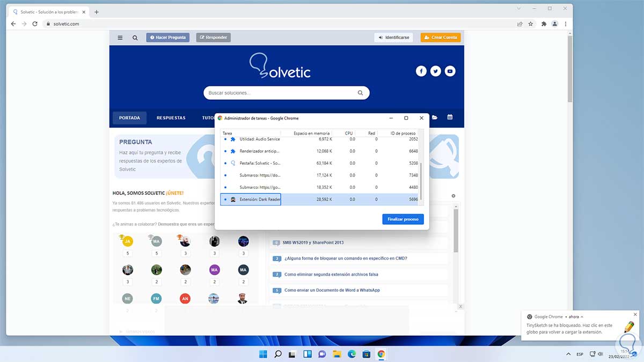Open the Extensions puzzle icon in Chrome toolbar
This screenshot has width=644, height=362.
click(544, 24)
